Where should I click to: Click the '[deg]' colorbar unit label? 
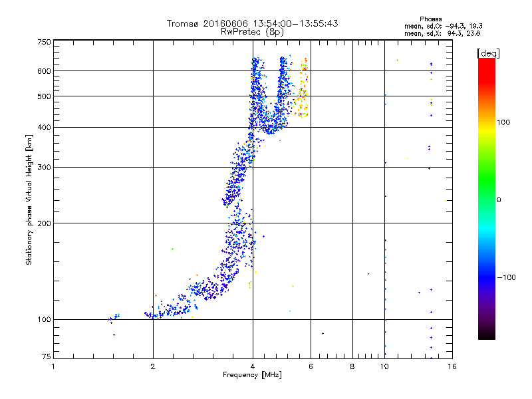pos(488,53)
